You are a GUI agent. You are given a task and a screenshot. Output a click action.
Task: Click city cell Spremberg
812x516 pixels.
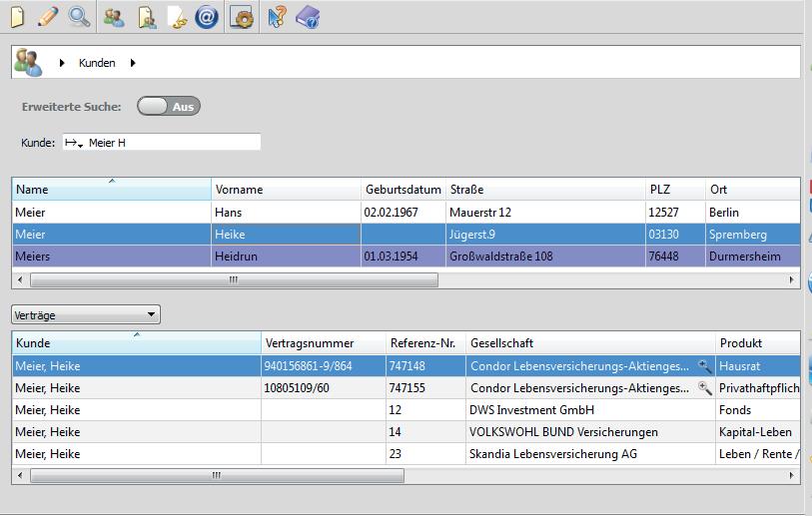[x=753, y=234]
